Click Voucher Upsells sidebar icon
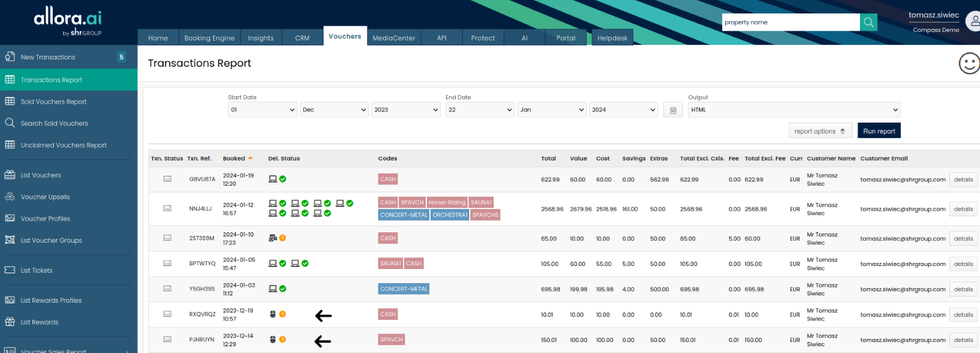 click(x=10, y=197)
